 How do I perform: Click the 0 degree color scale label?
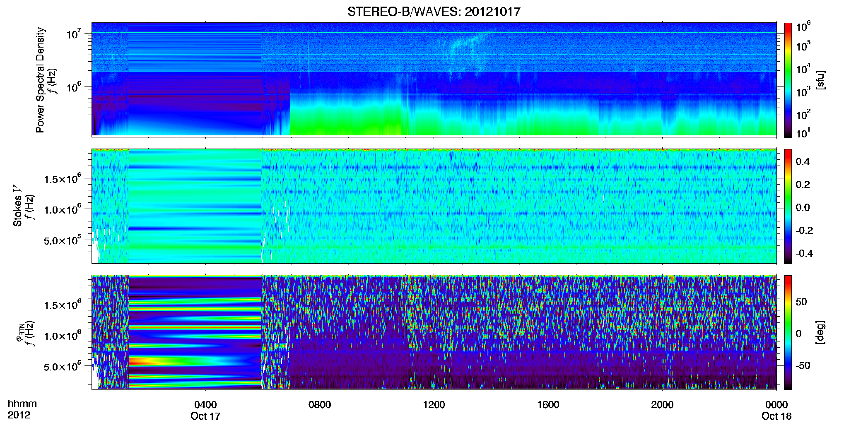click(x=798, y=334)
